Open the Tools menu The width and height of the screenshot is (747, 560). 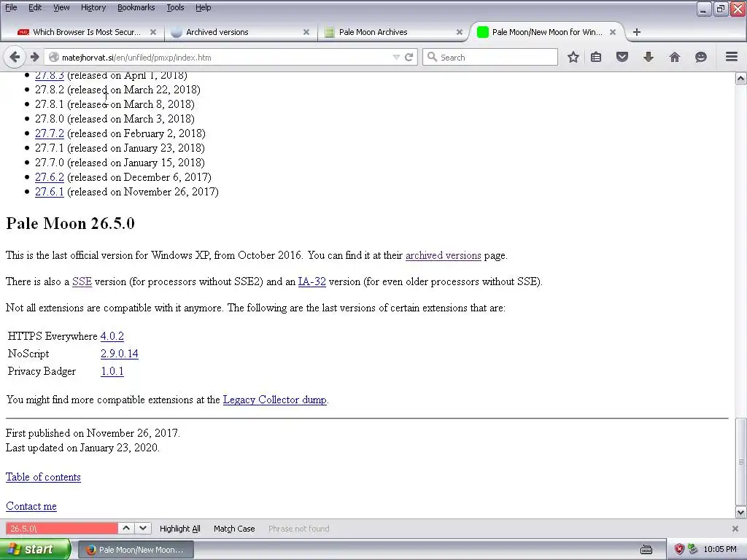coord(175,7)
